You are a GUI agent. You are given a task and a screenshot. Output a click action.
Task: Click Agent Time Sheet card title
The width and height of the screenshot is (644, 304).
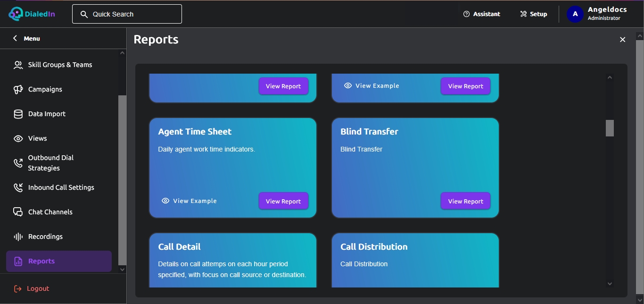(x=195, y=132)
